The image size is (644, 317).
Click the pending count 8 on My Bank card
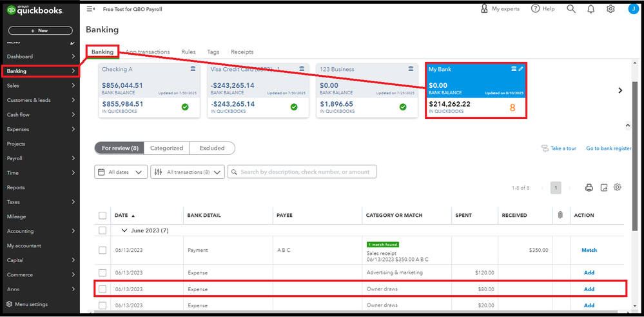512,108
